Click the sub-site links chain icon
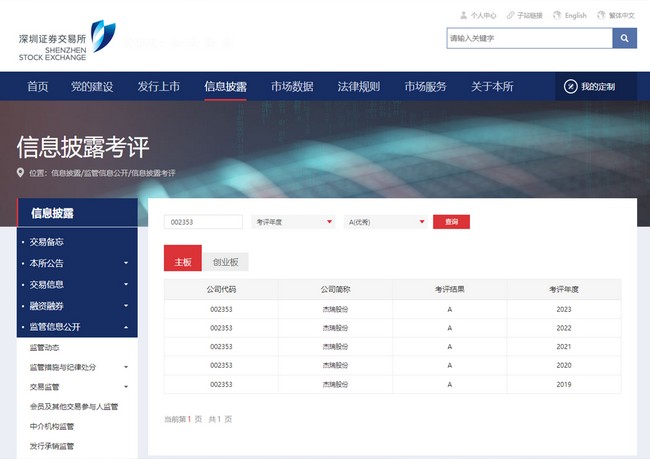Image resolution: width=650 pixels, height=459 pixels. tap(510, 15)
